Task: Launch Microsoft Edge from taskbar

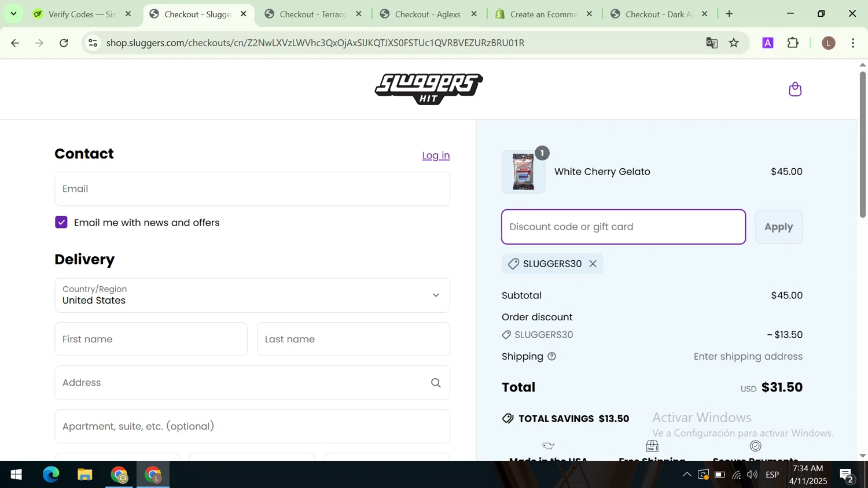Action: coord(51,475)
